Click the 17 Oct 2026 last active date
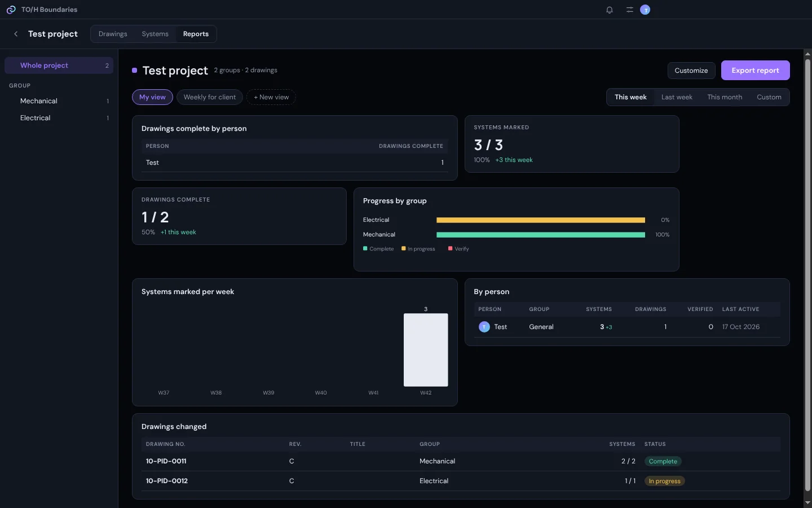Viewport: 812px width, 508px height. point(741,327)
